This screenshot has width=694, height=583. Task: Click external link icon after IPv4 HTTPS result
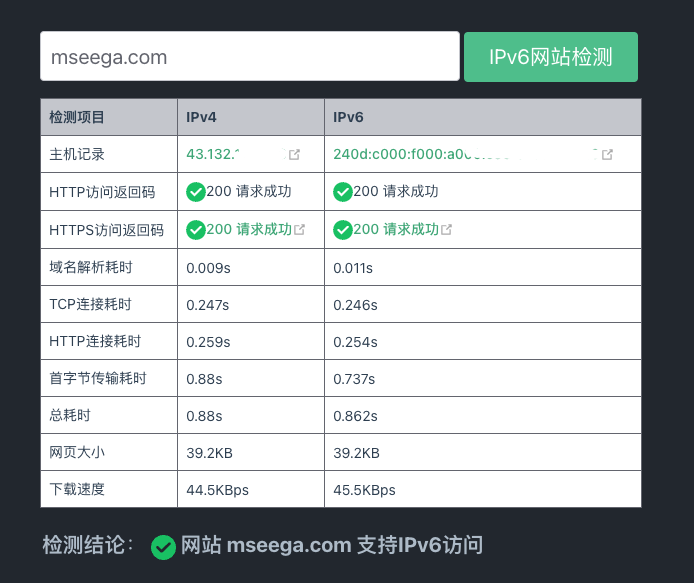300,230
